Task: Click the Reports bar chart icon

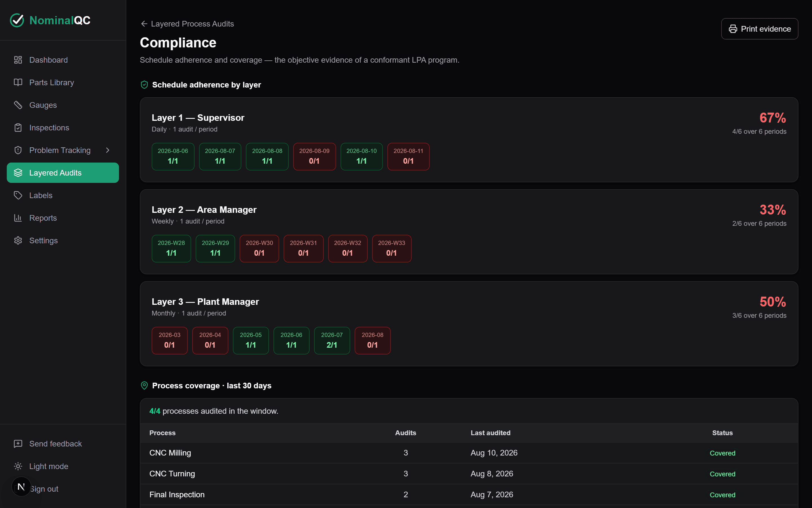Action: [x=18, y=218]
